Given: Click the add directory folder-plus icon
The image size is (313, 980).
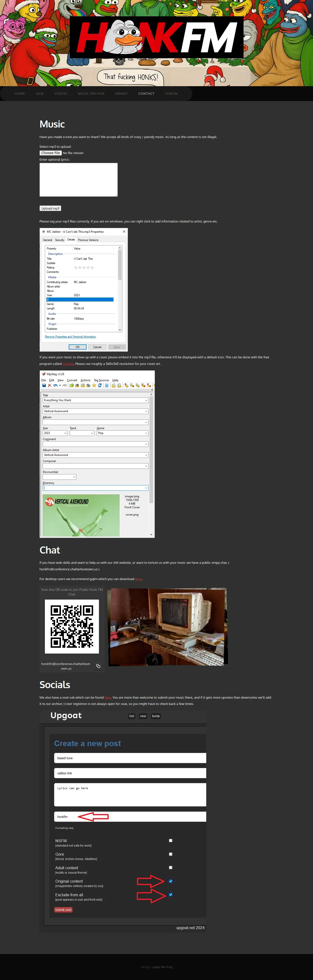Looking at the screenshot, I should coord(77,385).
